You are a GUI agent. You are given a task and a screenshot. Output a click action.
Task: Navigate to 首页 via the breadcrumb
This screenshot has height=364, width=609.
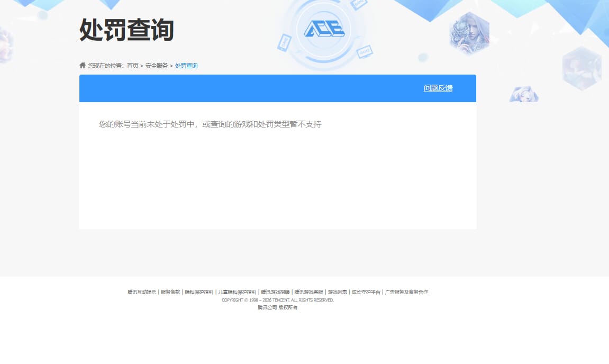pyautogui.click(x=132, y=66)
